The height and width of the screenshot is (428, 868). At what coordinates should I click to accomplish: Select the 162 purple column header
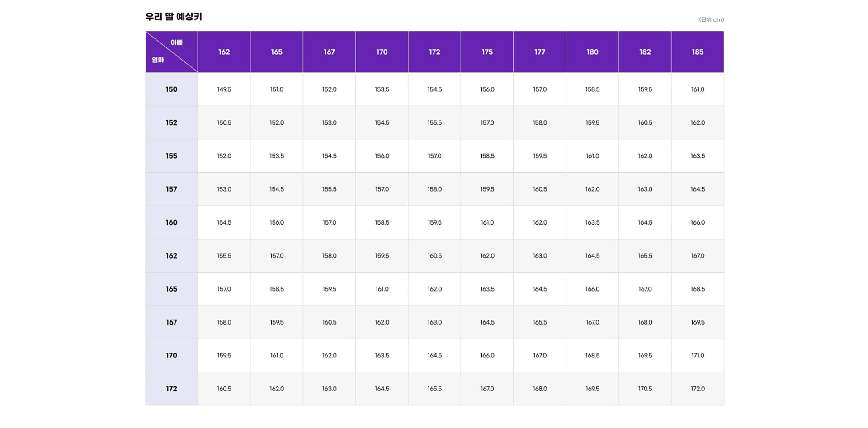tap(224, 52)
